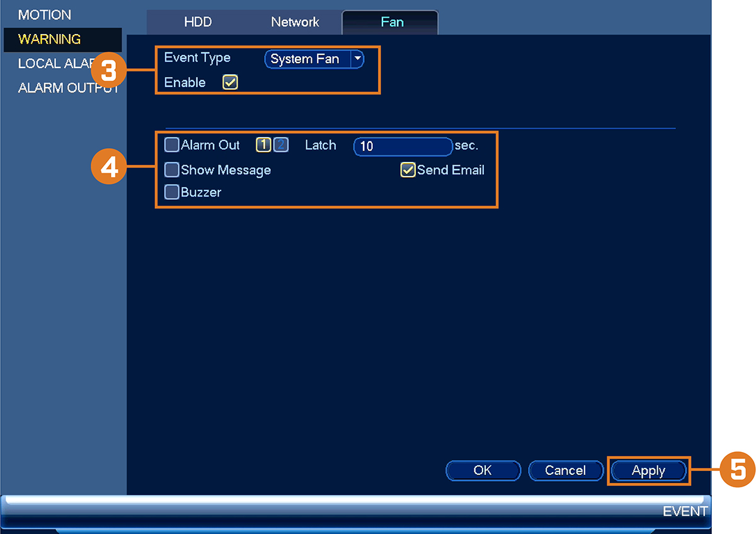Turn on the Buzzer checkbox
The image size is (756, 534).
pos(172,192)
